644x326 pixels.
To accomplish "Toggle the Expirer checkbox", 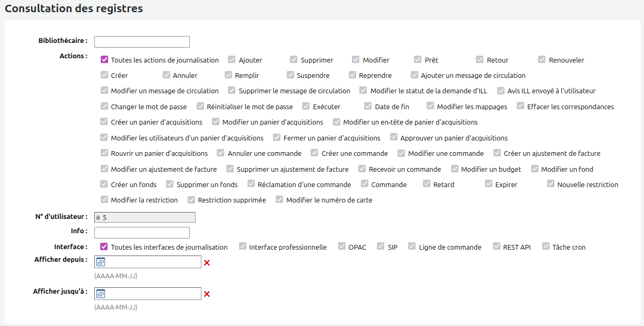I will pyautogui.click(x=489, y=184).
